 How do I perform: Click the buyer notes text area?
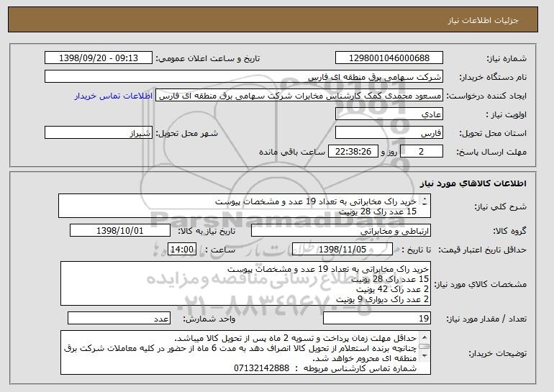click(x=245, y=352)
